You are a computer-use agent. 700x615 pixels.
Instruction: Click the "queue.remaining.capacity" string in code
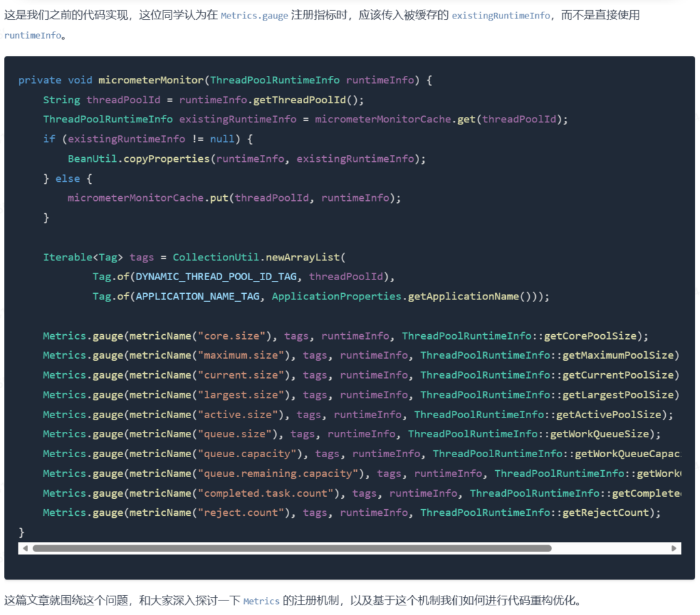point(278,474)
